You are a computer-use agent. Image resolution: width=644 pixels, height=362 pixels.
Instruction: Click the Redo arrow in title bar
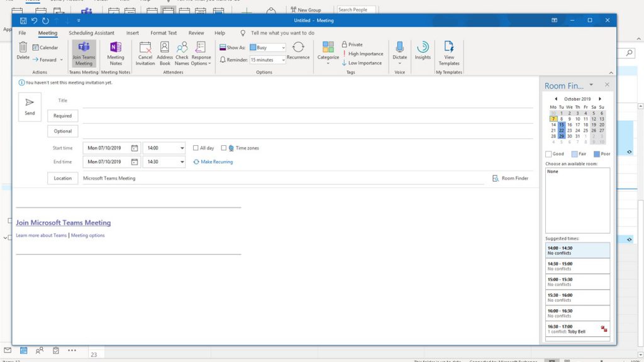(45, 21)
